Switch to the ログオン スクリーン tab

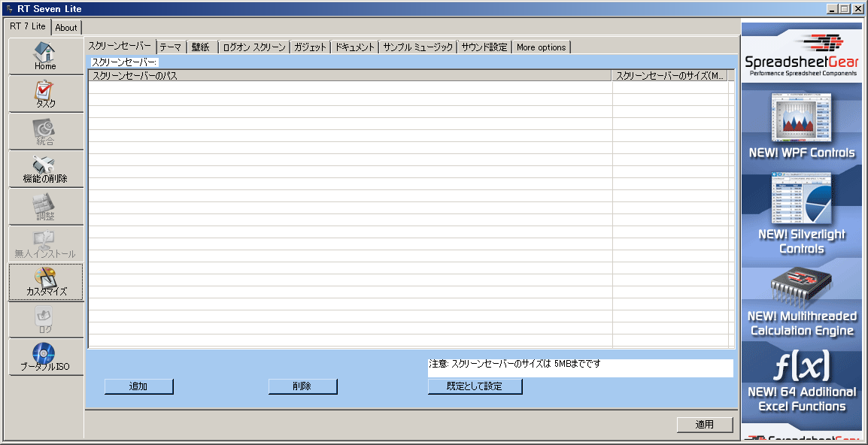(254, 47)
